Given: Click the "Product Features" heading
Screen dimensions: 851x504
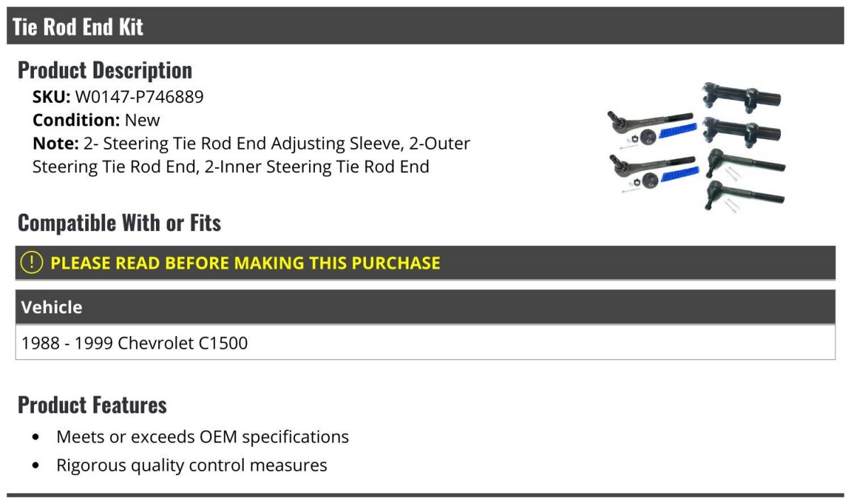Looking at the screenshot, I should (x=92, y=405).
